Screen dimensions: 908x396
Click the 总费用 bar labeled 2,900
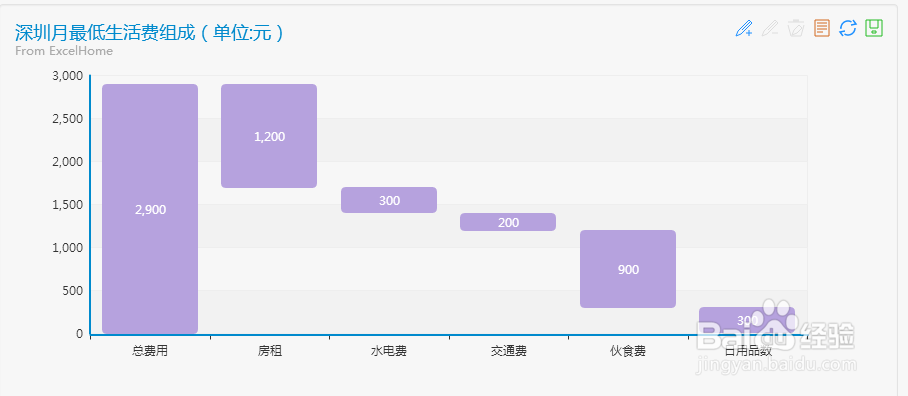(x=150, y=209)
